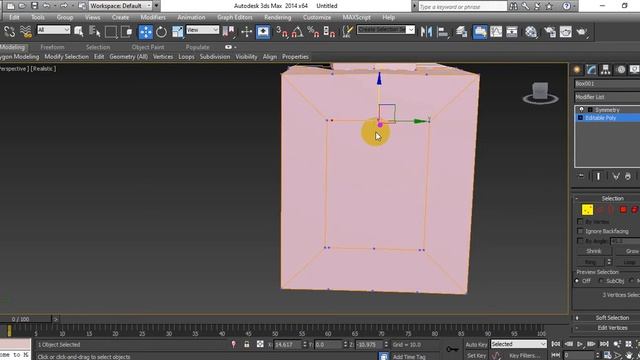Open the Modifiers menu
Screen dimensions: 640x360
pyautogui.click(x=153, y=17)
